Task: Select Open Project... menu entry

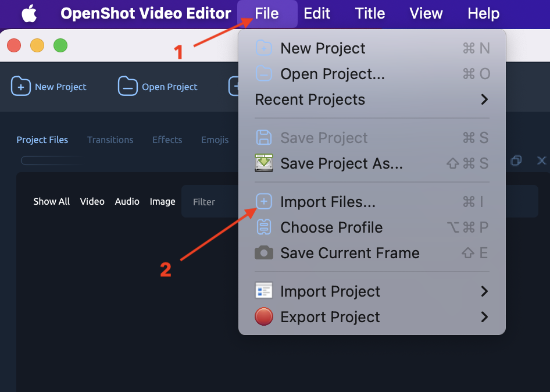Action: (x=372, y=74)
